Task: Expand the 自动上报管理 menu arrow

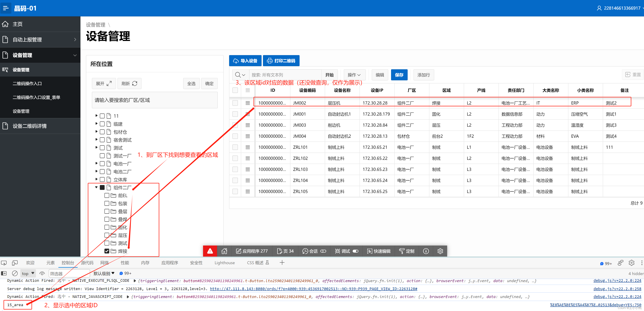Action: click(75, 40)
